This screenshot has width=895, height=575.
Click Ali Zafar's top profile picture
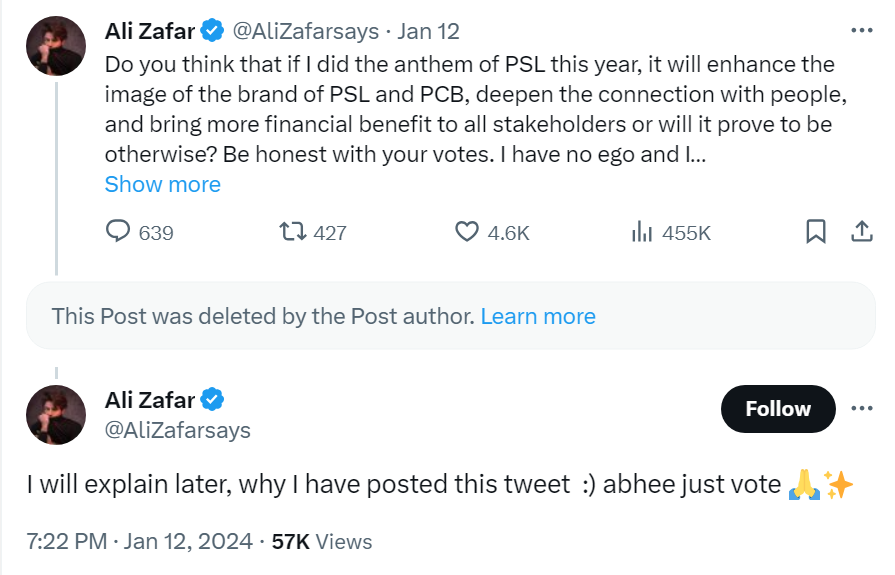tap(55, 45)
